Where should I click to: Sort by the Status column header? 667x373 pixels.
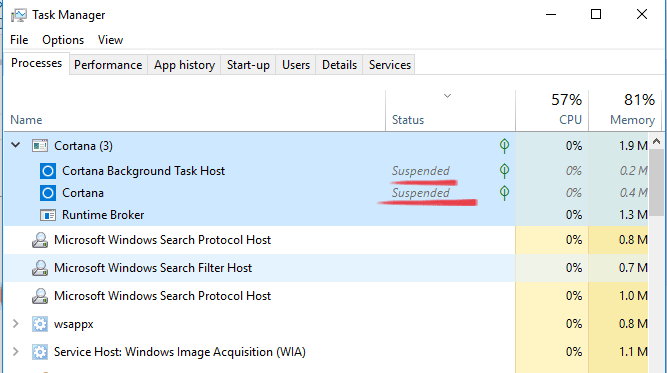[x=450, y=111]
